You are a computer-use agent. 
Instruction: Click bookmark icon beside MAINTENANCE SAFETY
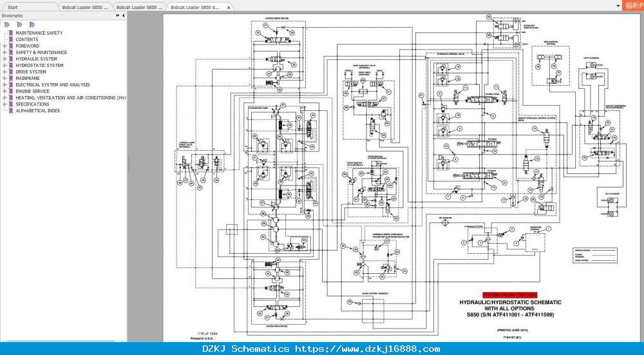click(x=11, y=33)
